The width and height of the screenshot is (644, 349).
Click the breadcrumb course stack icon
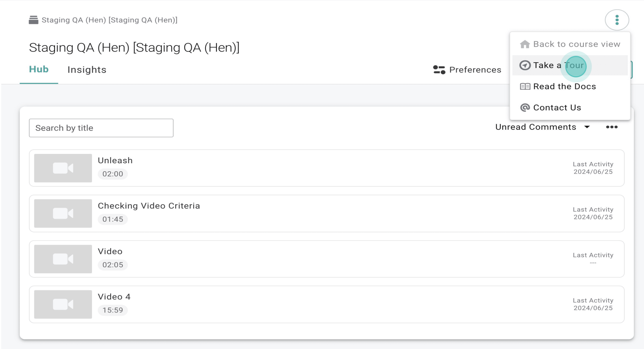[x=34, y=20]
